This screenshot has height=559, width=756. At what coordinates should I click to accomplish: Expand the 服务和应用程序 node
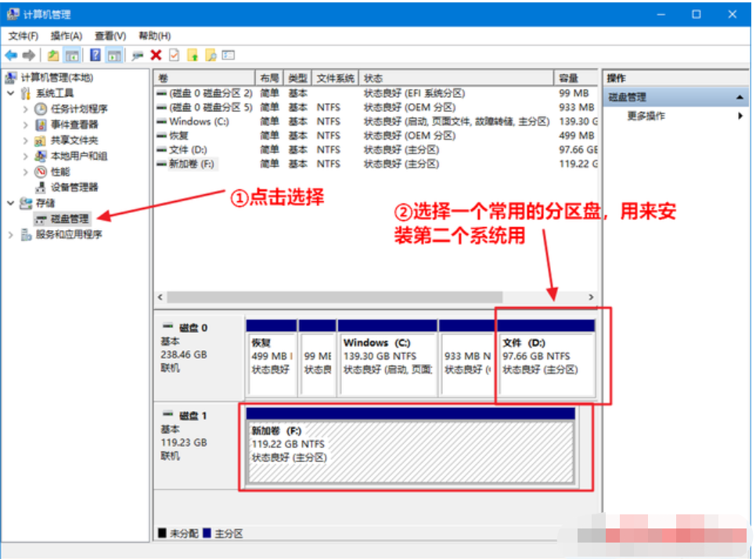[x=10, y=234]
